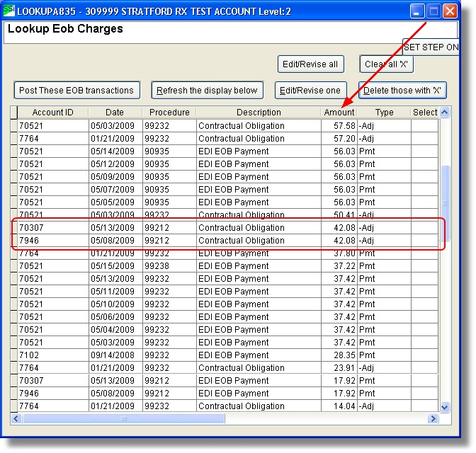The width and height of the screenshot is (476, 453).
Task: Click Lookup Eob Charges heading text
Action: click(65, 29)
